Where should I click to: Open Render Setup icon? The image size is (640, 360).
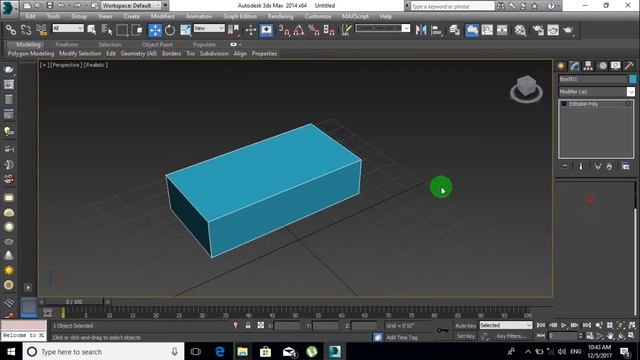tap(538, 30)
